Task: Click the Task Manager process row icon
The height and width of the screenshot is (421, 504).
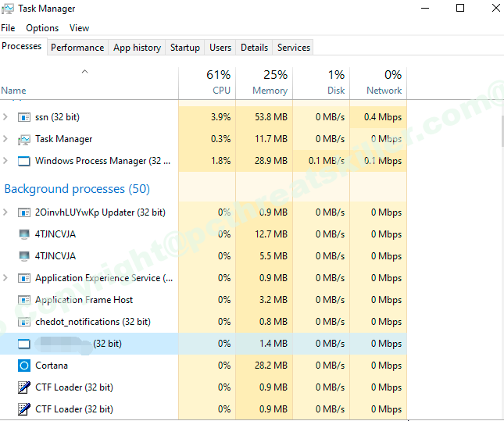Action: click(x=24, y=139)
